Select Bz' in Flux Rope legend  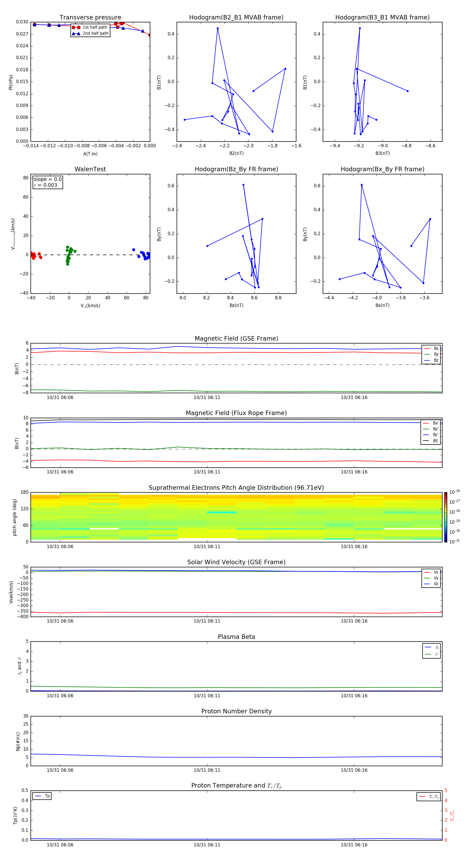pyautogui.click(x=431, y=435)
